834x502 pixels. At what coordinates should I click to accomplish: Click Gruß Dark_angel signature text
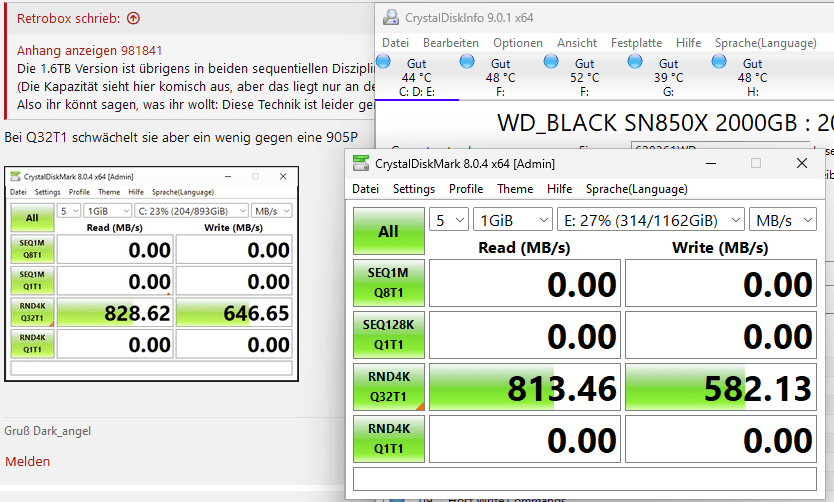48,431
